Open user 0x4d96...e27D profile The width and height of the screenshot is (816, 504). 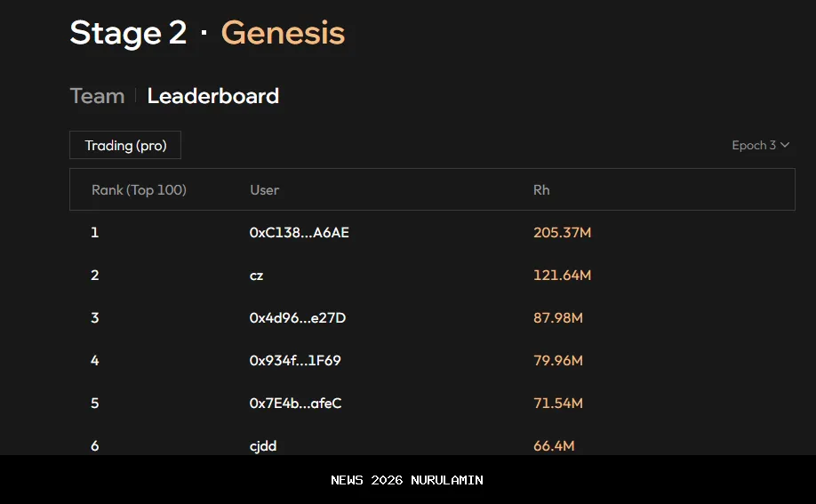(297, 318)
